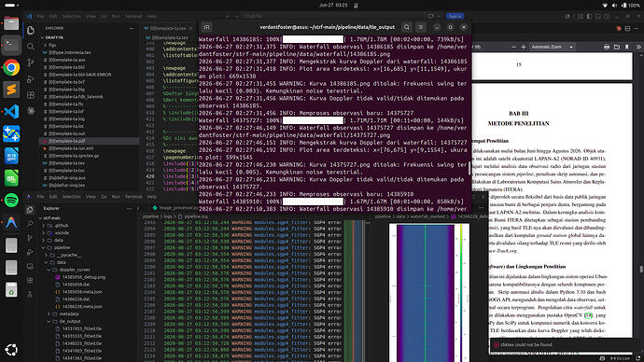This screenshot has height=362, width=644.
Task: Click the open file icon in the PDF toolbar
Action: [617, 48]
